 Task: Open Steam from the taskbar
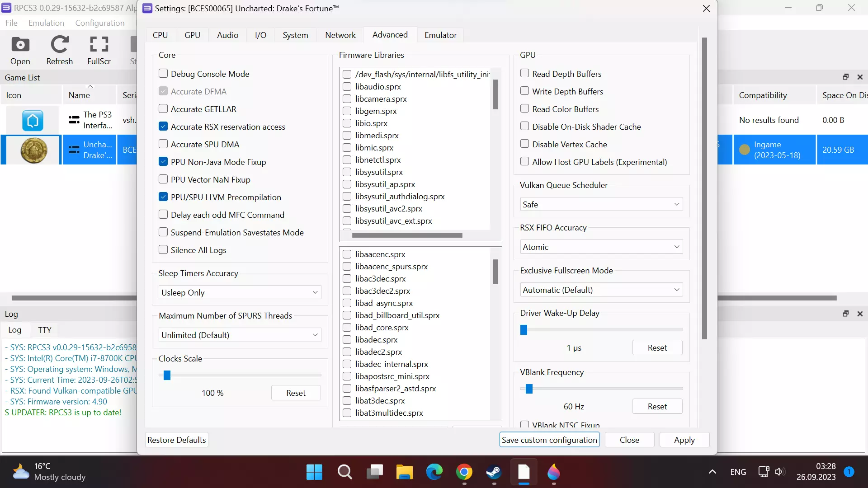pos(494,472)
